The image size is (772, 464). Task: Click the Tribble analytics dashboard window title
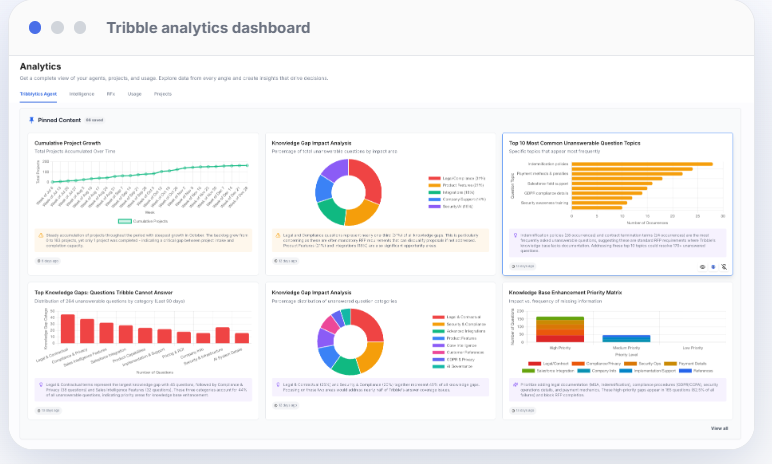tap(208, 28)
